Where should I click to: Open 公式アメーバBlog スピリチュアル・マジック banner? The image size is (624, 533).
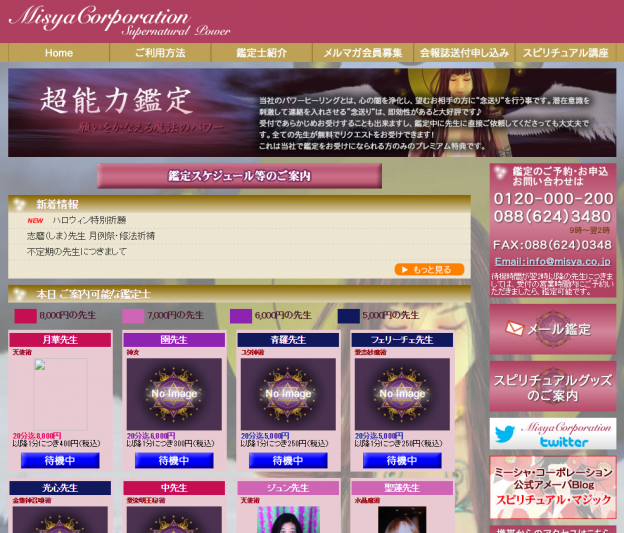[553, 488]
